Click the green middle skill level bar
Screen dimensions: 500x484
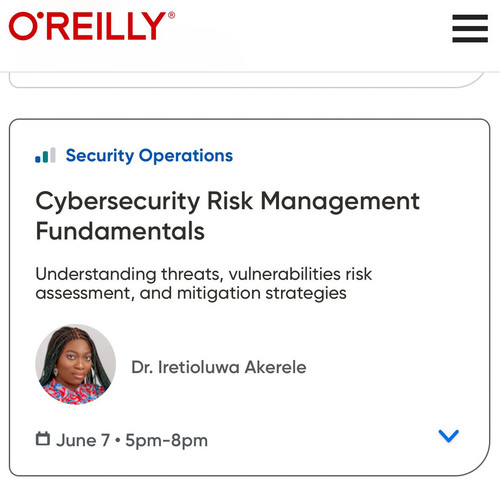click(x=45, y=157)
